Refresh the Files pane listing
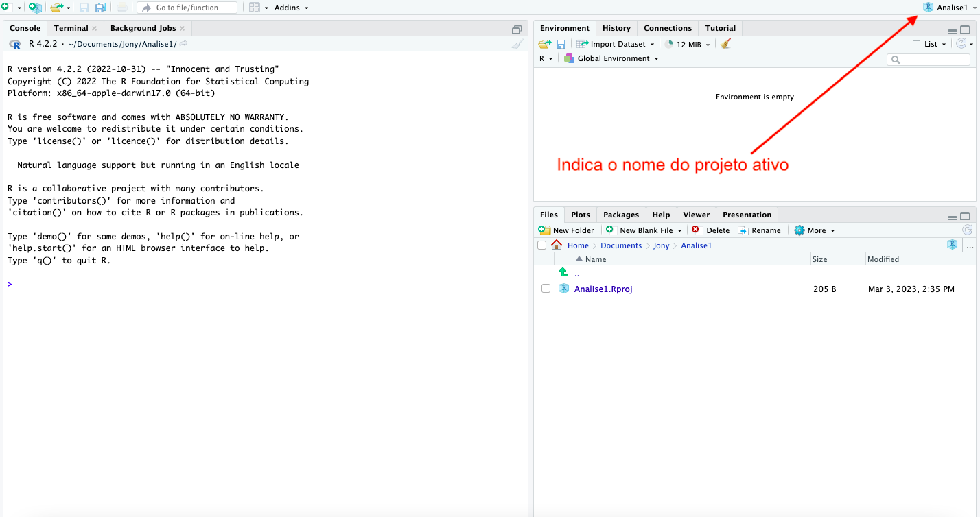980x517 pixels. (x=967, y=230)
